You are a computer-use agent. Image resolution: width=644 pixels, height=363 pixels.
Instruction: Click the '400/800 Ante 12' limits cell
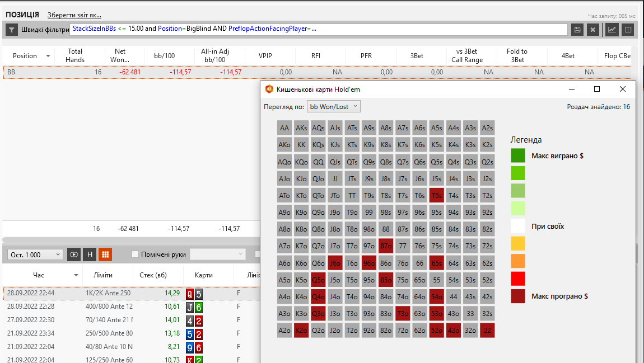(109, 307)
